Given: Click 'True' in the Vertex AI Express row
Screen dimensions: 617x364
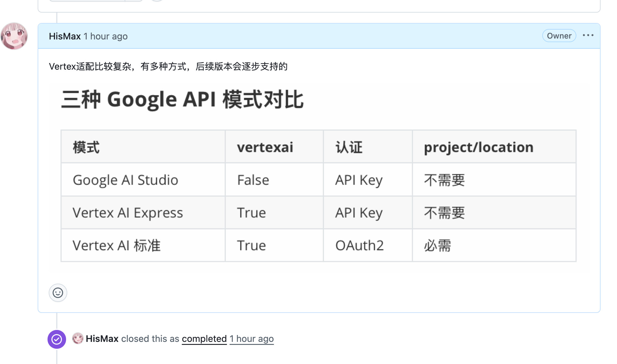Looking at the screenshot, I should pos(274,213).
